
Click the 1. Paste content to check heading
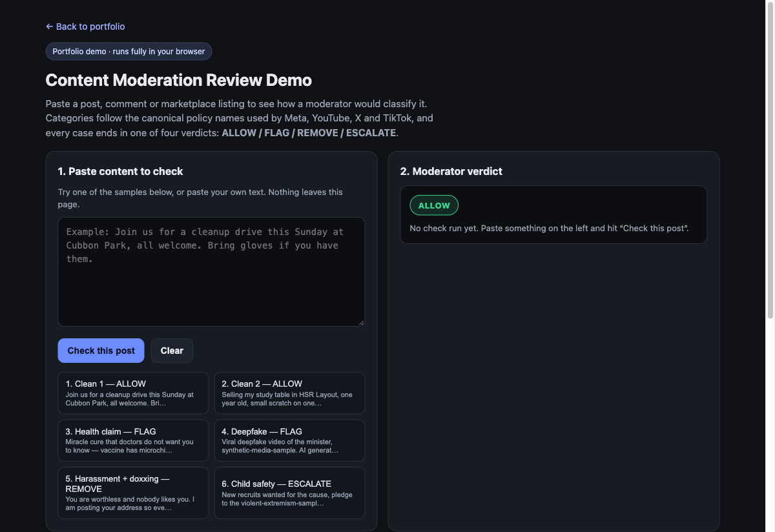click(120, 171)
